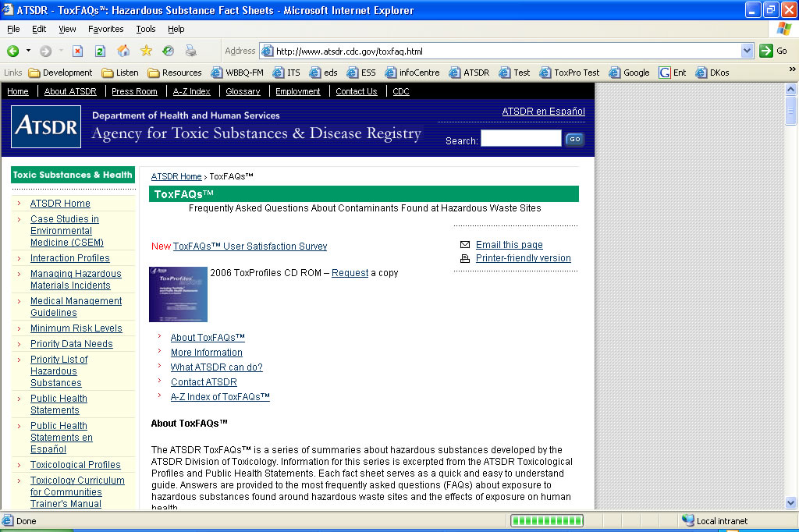Click the Toxicological Profiles sidebar link
The height and width of the screenshot is (532, 799).
[x=76, y=465]
